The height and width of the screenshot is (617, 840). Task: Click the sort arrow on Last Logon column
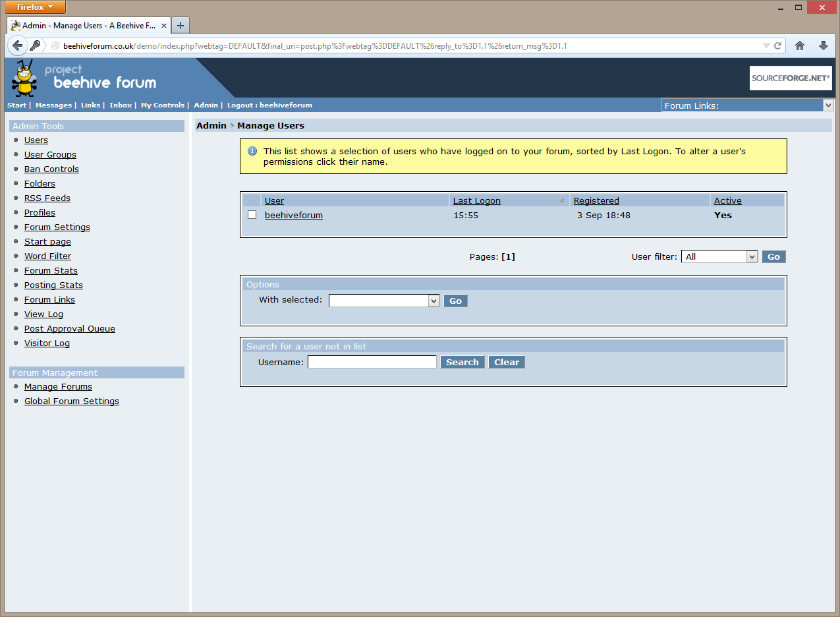click(x=562, y=200)
